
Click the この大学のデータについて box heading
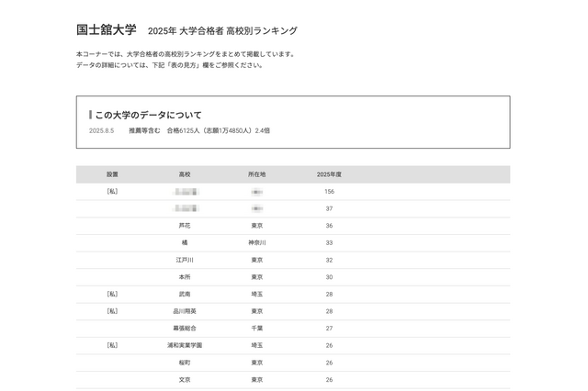point(148,115)
